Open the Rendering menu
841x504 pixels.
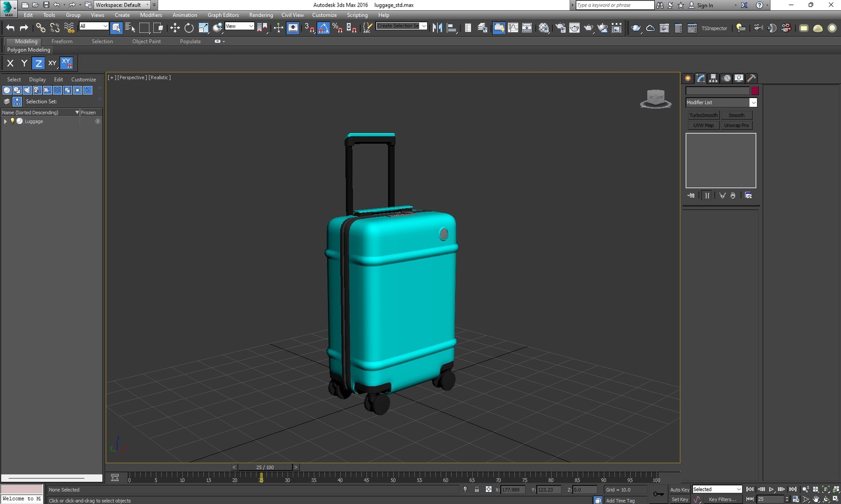[x=261, y=15]
